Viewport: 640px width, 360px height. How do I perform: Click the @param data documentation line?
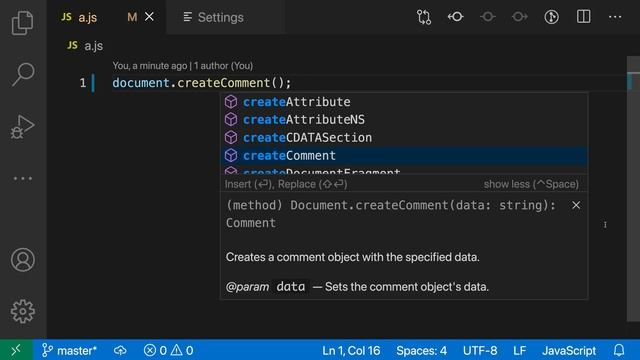357,287
